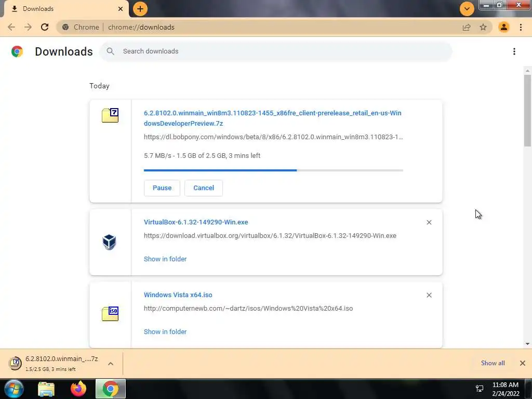The image size is (532, 399).
Task: Reload the downloads page
Action: pos(45,27)
